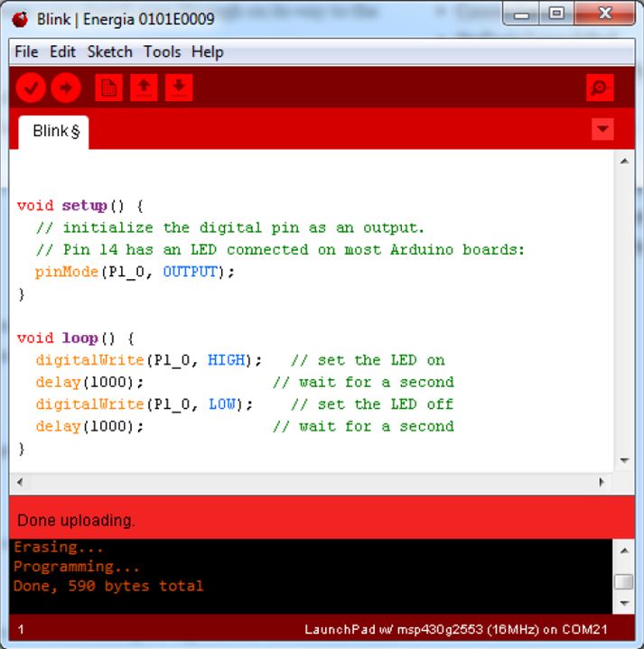Minimize the Energia window
The width and height of the screenshot is (644, 649).
[521, 14]
